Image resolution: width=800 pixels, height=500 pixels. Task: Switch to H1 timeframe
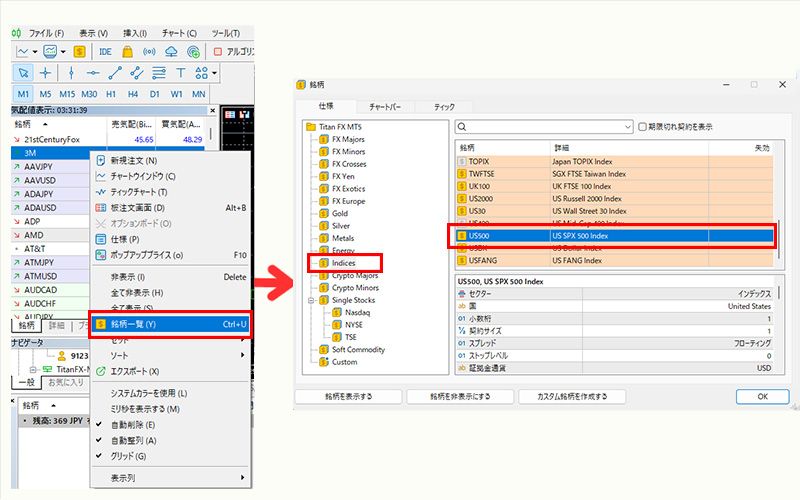tap(111, 94)
